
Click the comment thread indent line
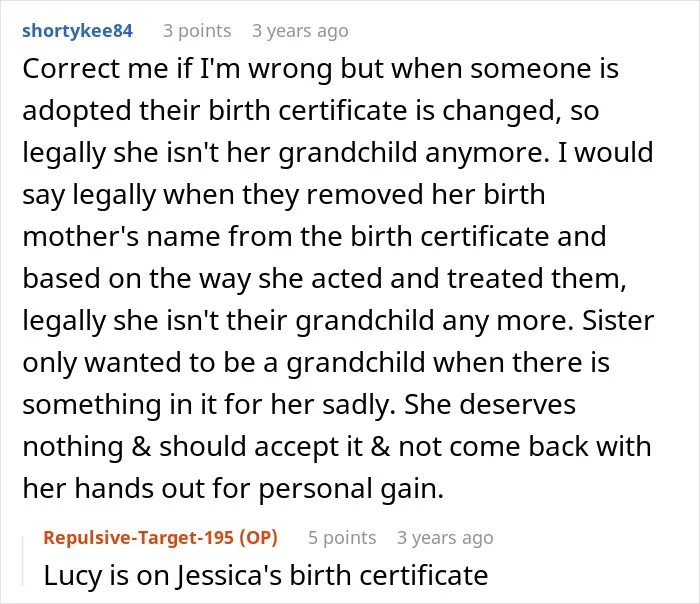point(23,561)
